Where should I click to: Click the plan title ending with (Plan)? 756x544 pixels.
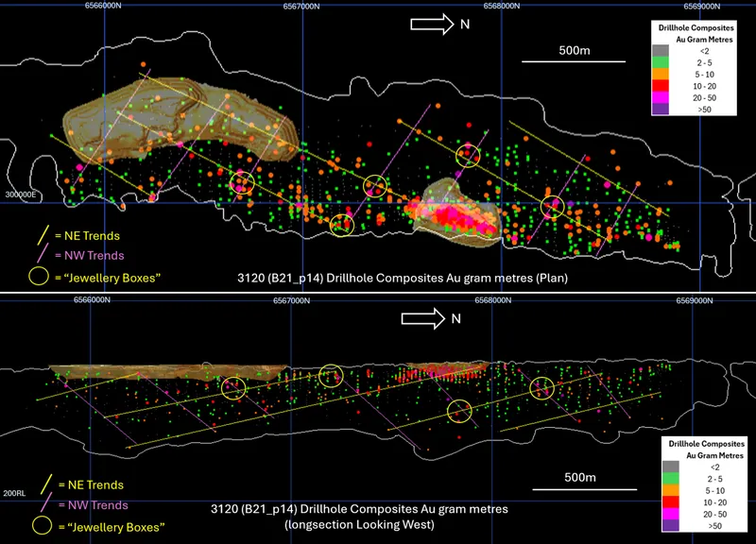403,278
